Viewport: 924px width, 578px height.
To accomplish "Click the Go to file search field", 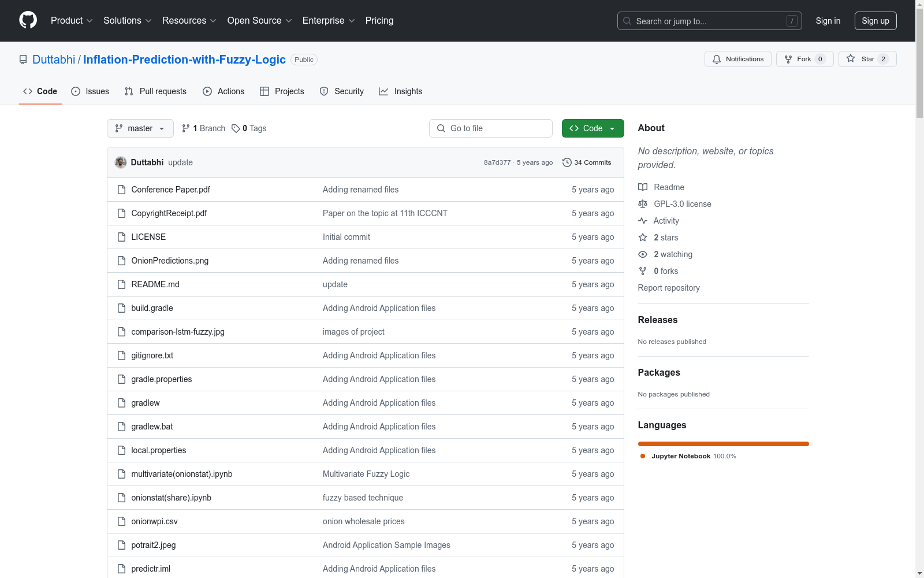I will click(x=491, y=128).
